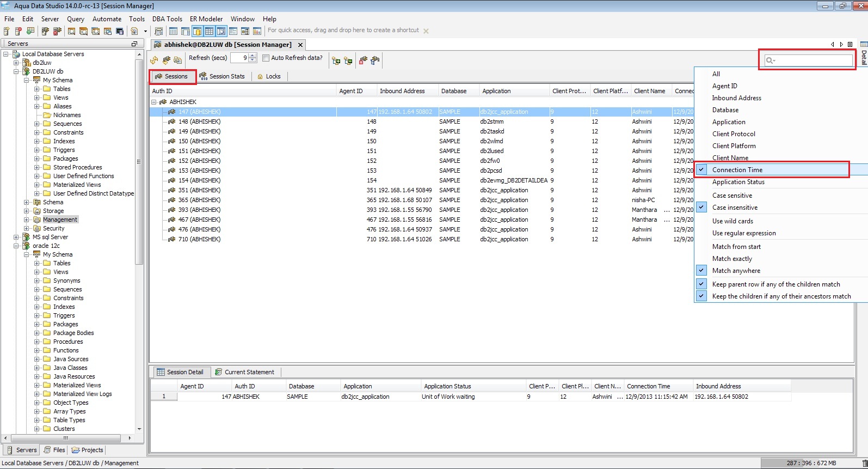Click the Management folder icon under DB2LUW db

[37, 220]
